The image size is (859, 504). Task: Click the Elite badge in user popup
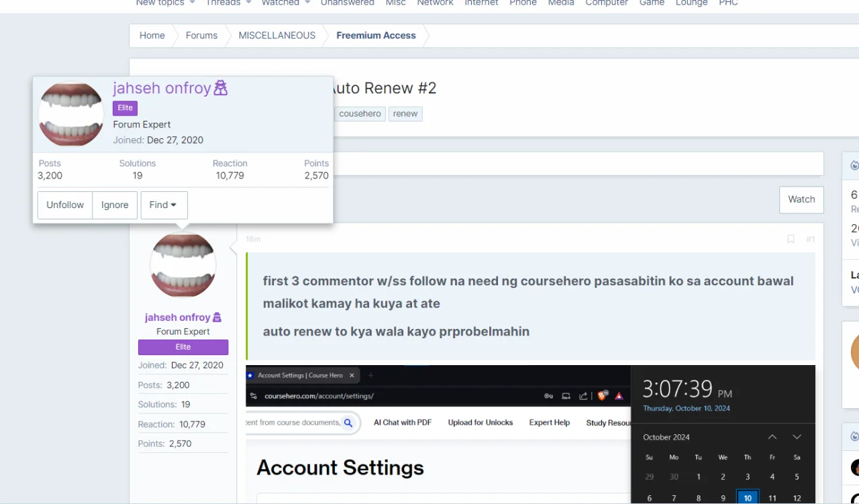125,108
